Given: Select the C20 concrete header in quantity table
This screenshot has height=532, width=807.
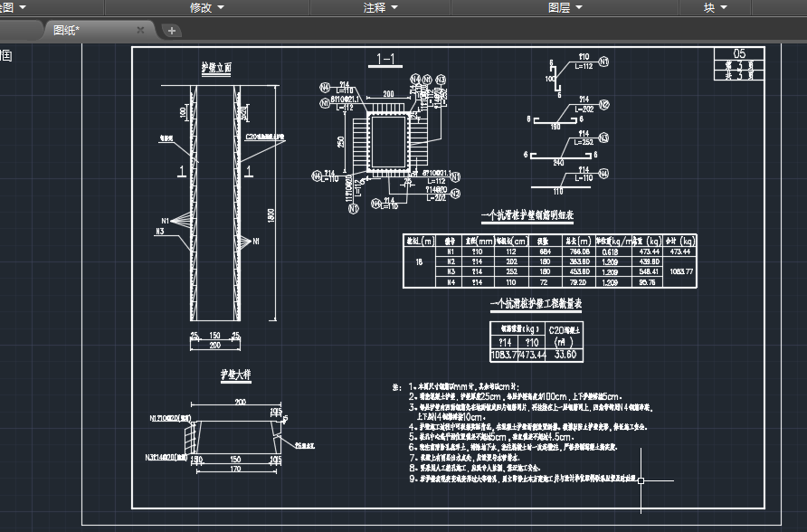Looking at the screenshot, I should [x=564, y=330].
